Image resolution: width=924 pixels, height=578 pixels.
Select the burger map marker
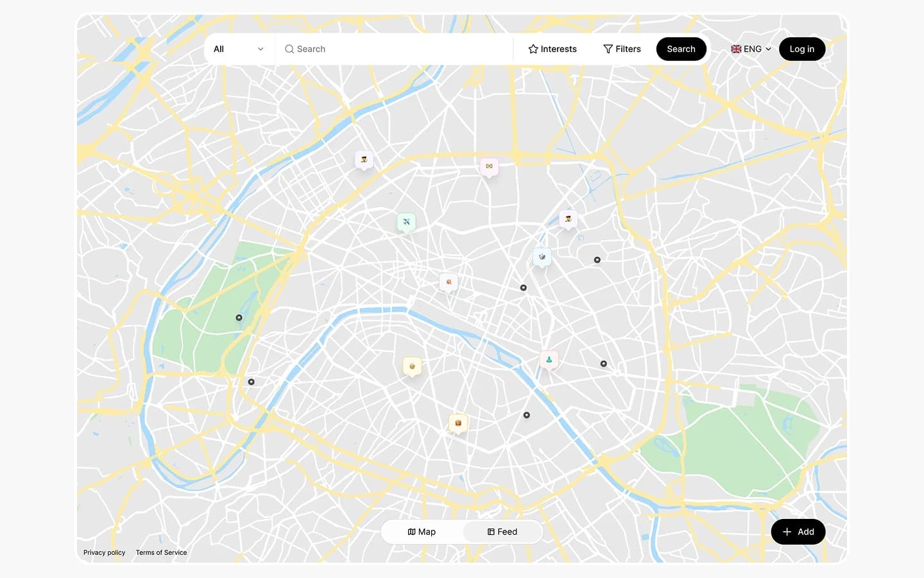[458, 423]
